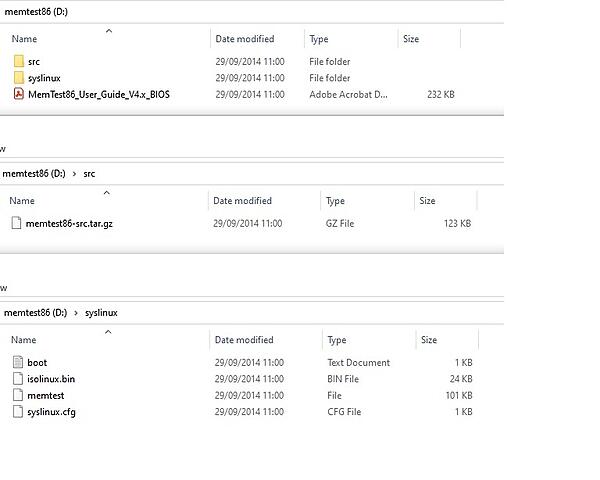This screenshot has height=480, width=600.
Task: Sort src folder listing by Name
Action: click(x=22, y=201)
